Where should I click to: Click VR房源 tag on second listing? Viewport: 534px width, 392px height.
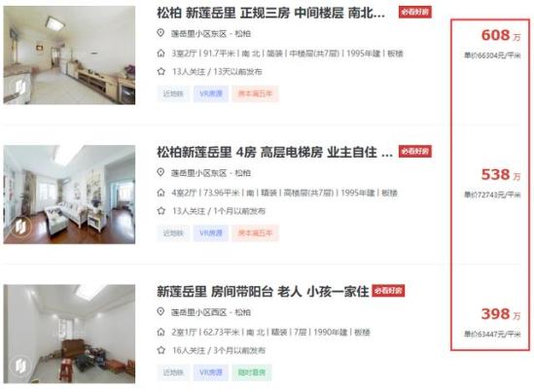tap(211, 233)
